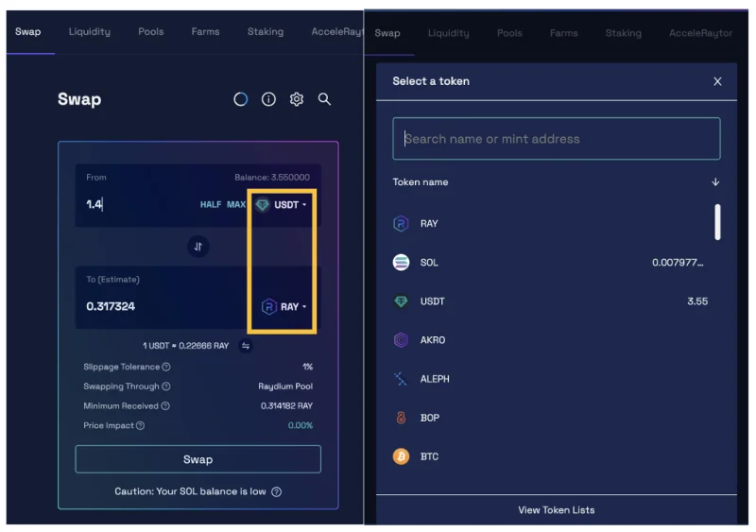Open the info icon next to Swap title
This screenshot has height=532, width=756.
(268, 99)
